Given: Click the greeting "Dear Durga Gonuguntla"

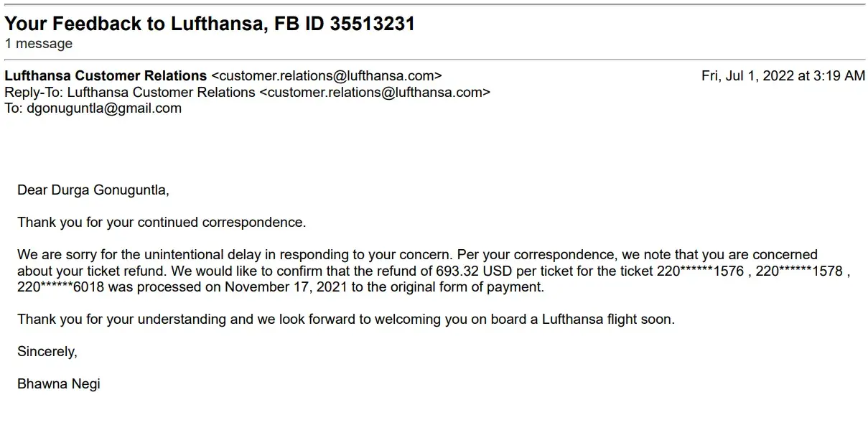Looking at the screenshot, I should click(93, 190).
